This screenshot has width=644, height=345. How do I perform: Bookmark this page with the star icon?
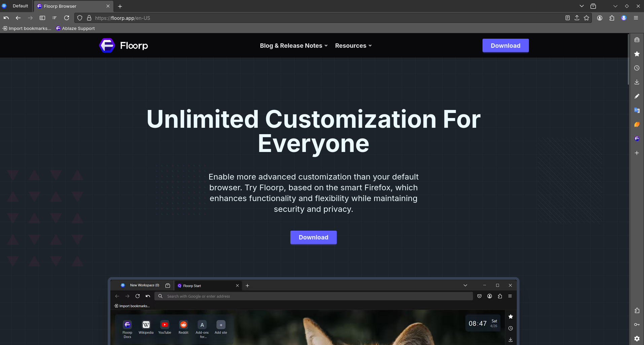coord(586,18)
